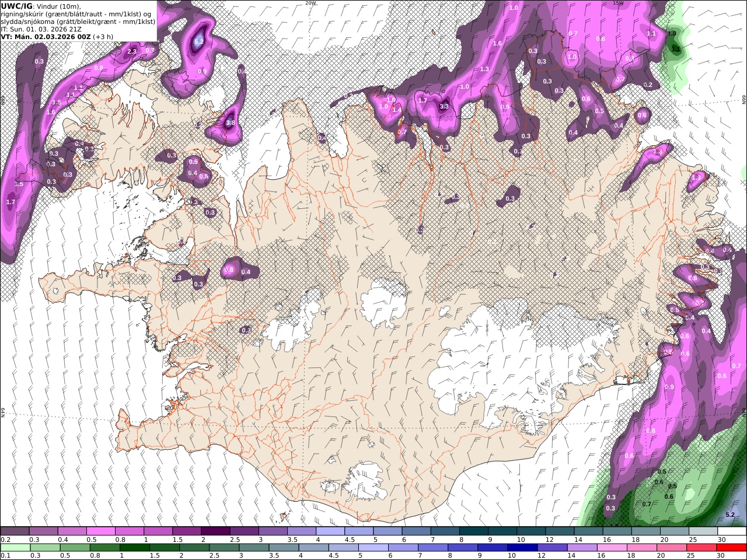The height and width of the screenshot is (560, 747).
Task: Pick the darkest green rain swatch between 1 and 1.5
Action: pos(135,548)
